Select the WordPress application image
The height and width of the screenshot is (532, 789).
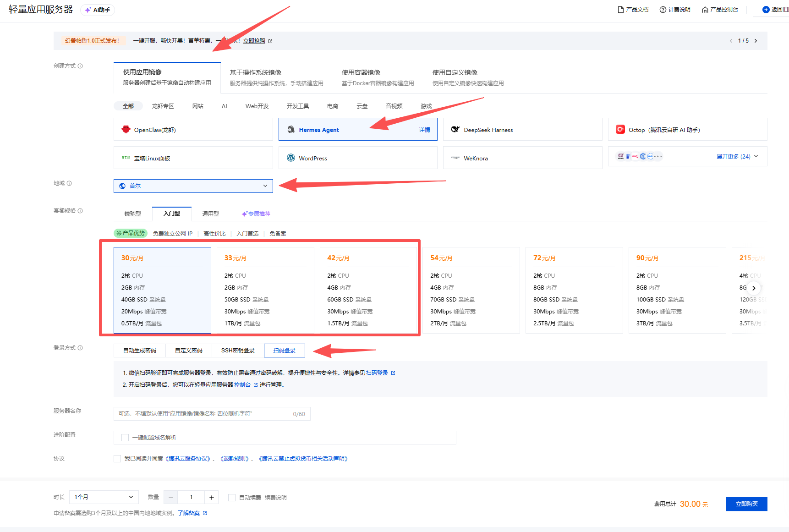[358, 158]
